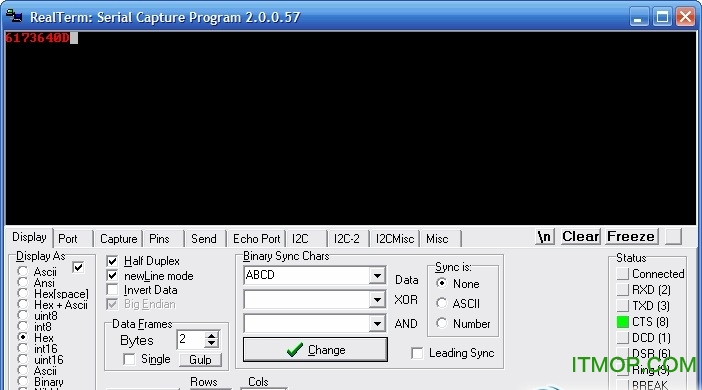702x390 pixels.
Task: Click the AND combo box field
Action: [x=307, y=323]
